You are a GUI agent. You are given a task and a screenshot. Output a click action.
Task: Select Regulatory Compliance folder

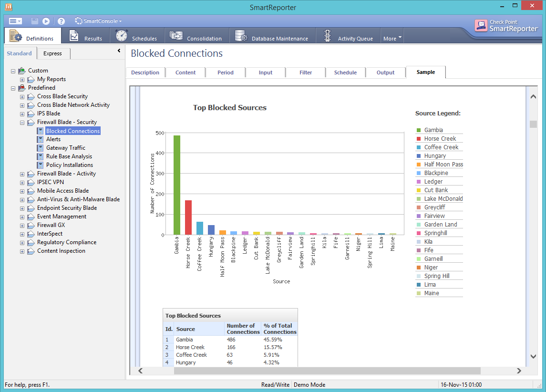[66, 242]
